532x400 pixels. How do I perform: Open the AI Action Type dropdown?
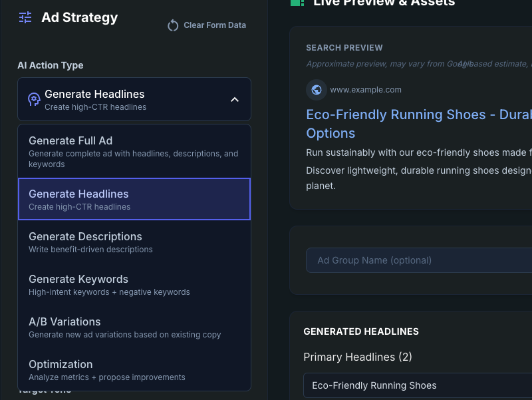pyautogui.click(x=134, y=99)
